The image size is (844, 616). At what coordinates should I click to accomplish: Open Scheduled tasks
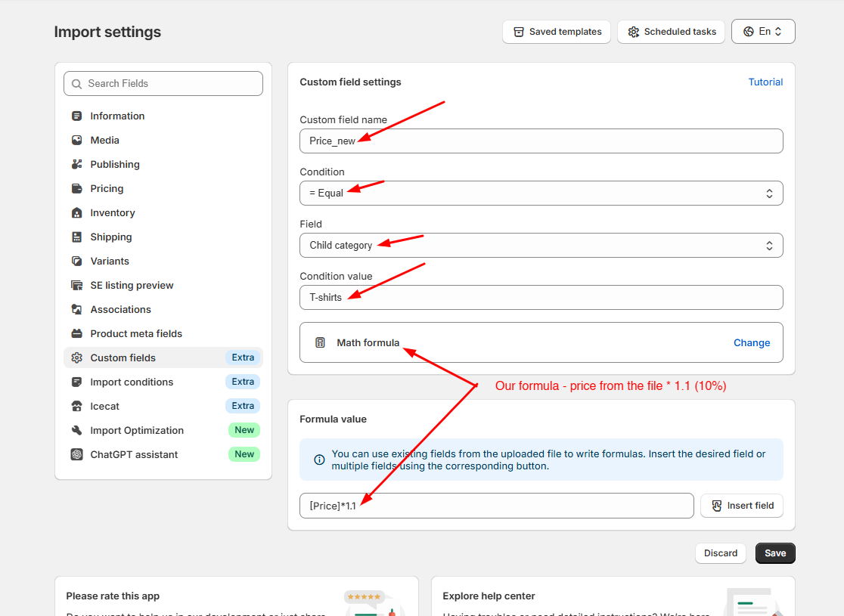pos(672,32)
